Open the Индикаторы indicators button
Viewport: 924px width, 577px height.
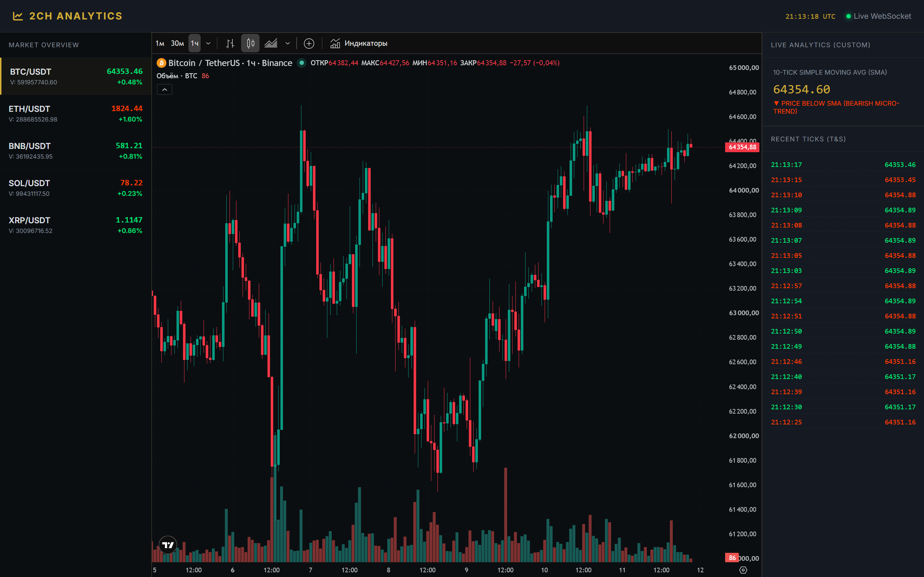359,44
